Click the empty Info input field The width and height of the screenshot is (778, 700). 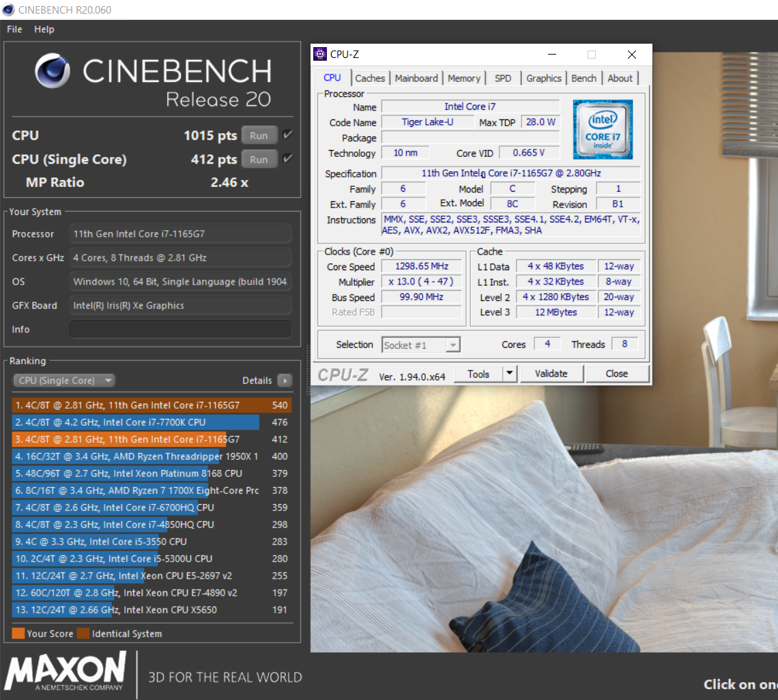[180, 329]
